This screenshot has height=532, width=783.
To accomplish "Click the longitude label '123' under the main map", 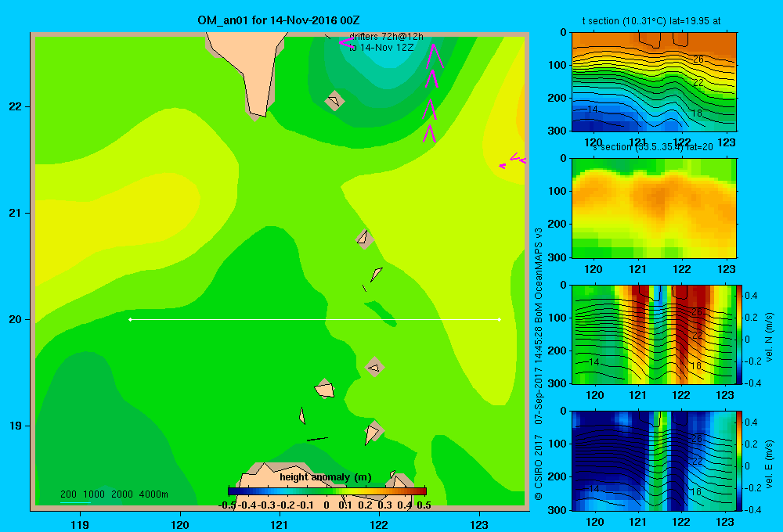I will pyautogui.click(x=479, y=524).
